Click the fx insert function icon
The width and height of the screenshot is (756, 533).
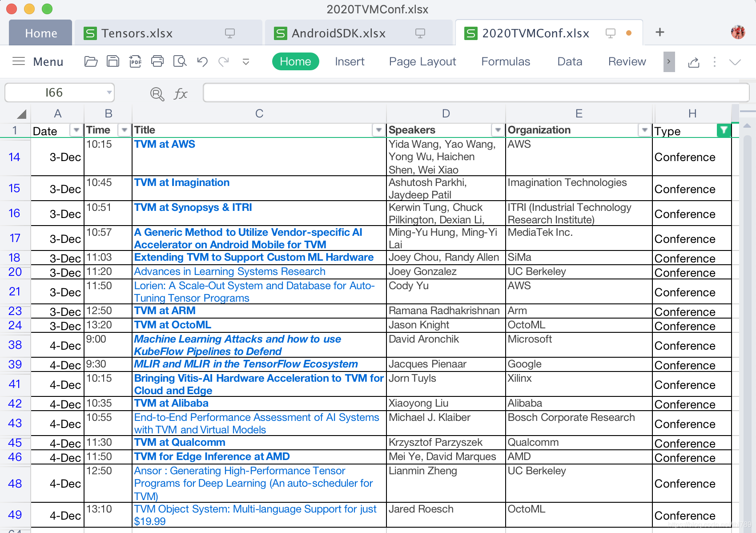tap(180, 94)
